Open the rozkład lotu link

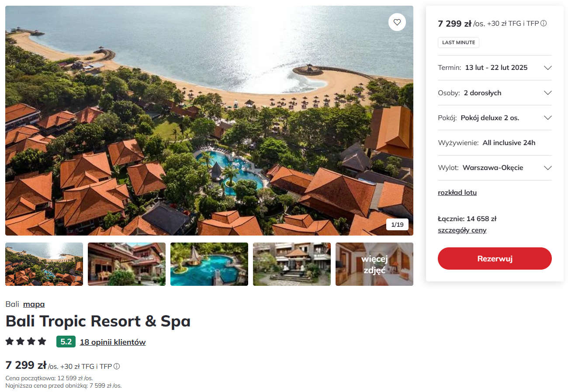click(457, 192)
